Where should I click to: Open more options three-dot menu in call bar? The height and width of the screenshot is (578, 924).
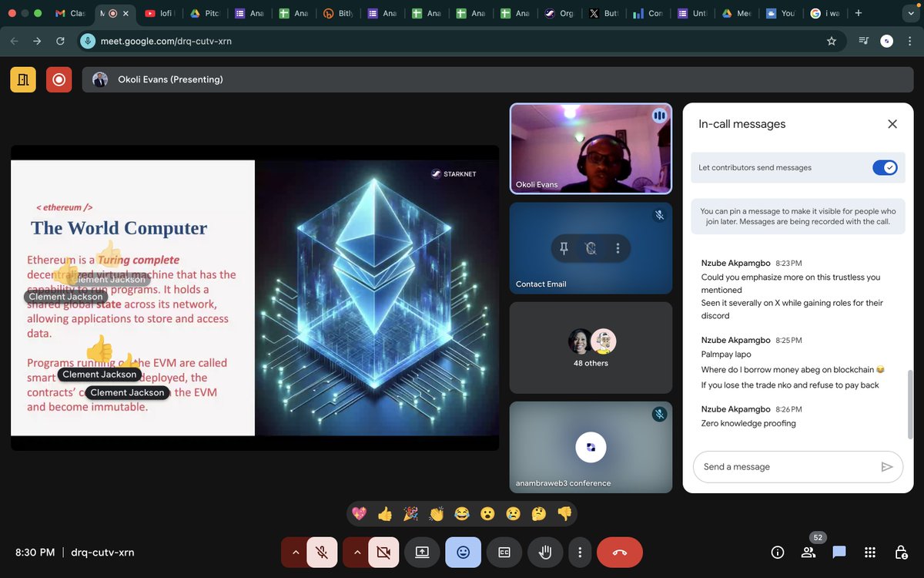click(x=580, y=552)
